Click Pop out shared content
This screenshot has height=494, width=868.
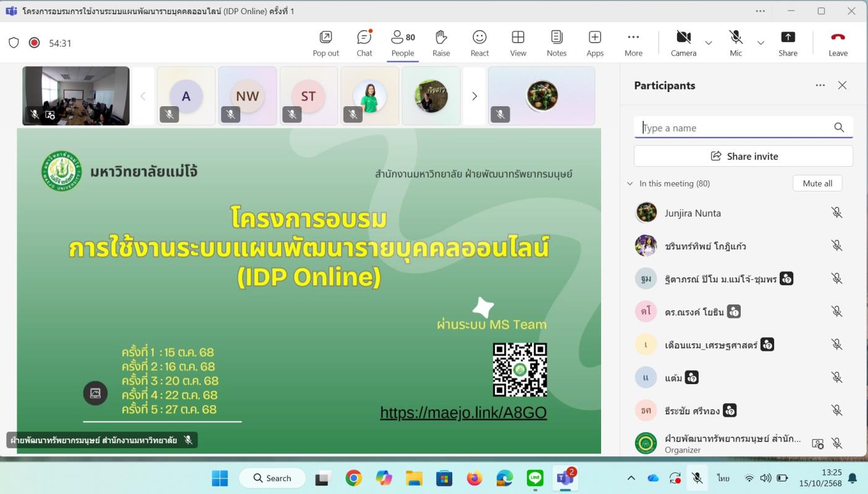pos(326,43)
